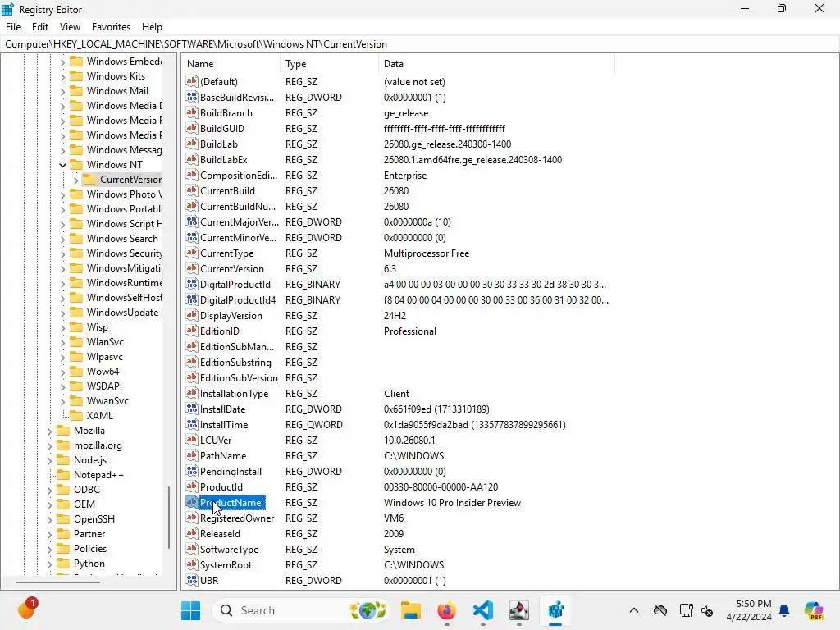The height and width of the screenshot is (630, 840).
Task: Select the Python key in tree
Action: tap(89, 564)
